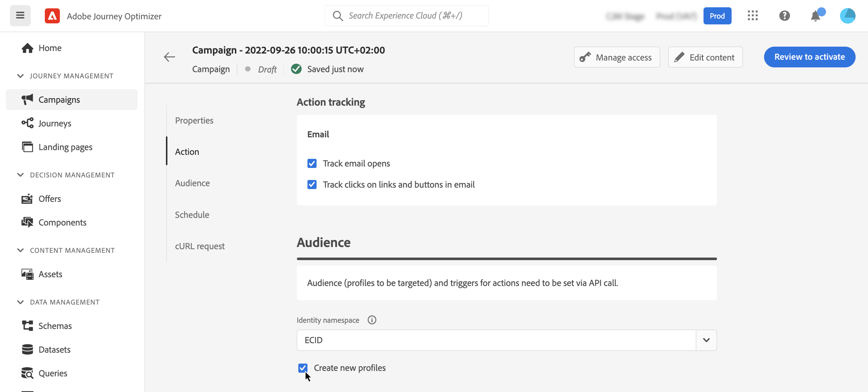Uncheck Track email opens

tap(312, 164)
